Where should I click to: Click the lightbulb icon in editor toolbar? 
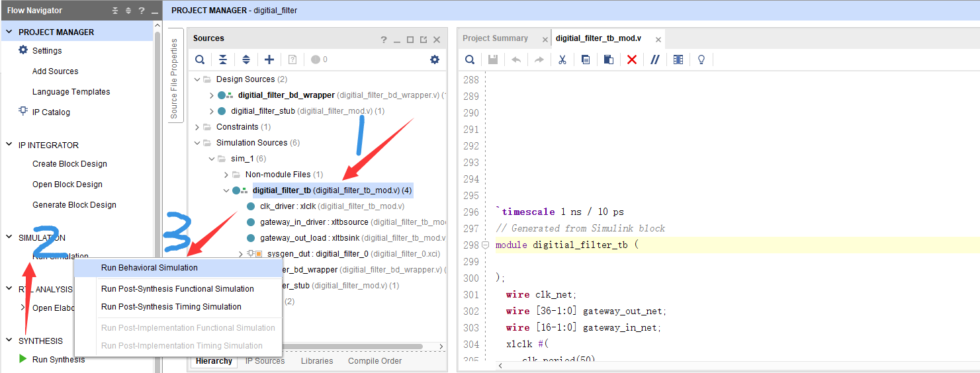701,60
